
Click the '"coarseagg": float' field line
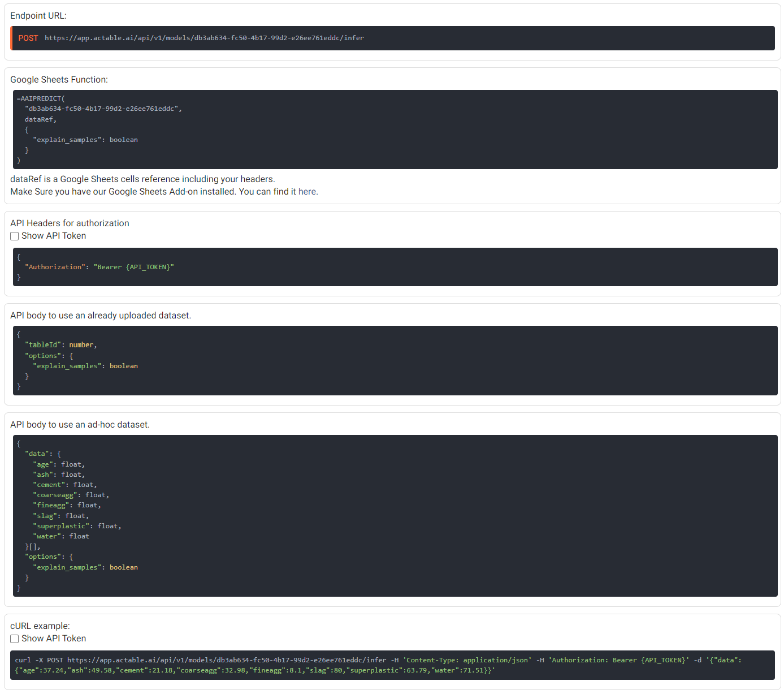[x=71, y=495]
